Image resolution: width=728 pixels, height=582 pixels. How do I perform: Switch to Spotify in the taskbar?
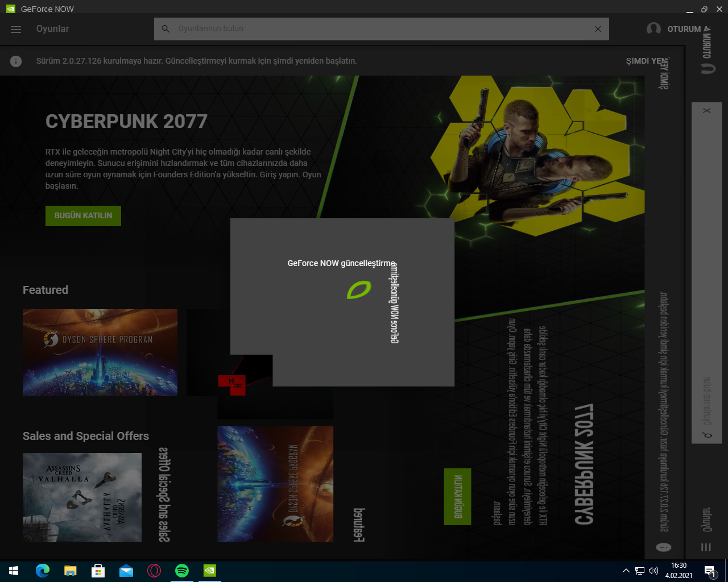(181, 571)
